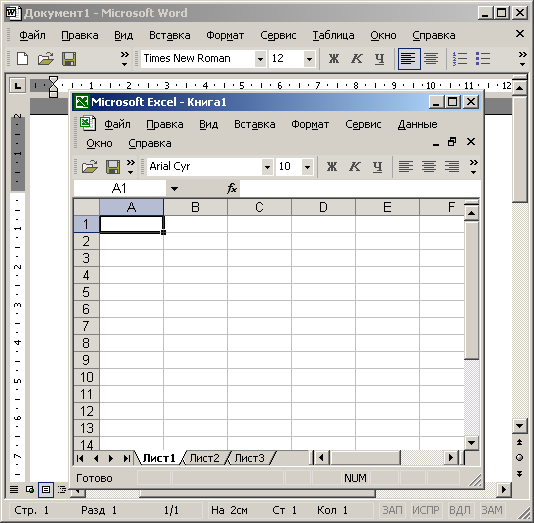Click Word's vertical scrollbar thumb
Screen dimensions: 534x523
click(519, 149)
